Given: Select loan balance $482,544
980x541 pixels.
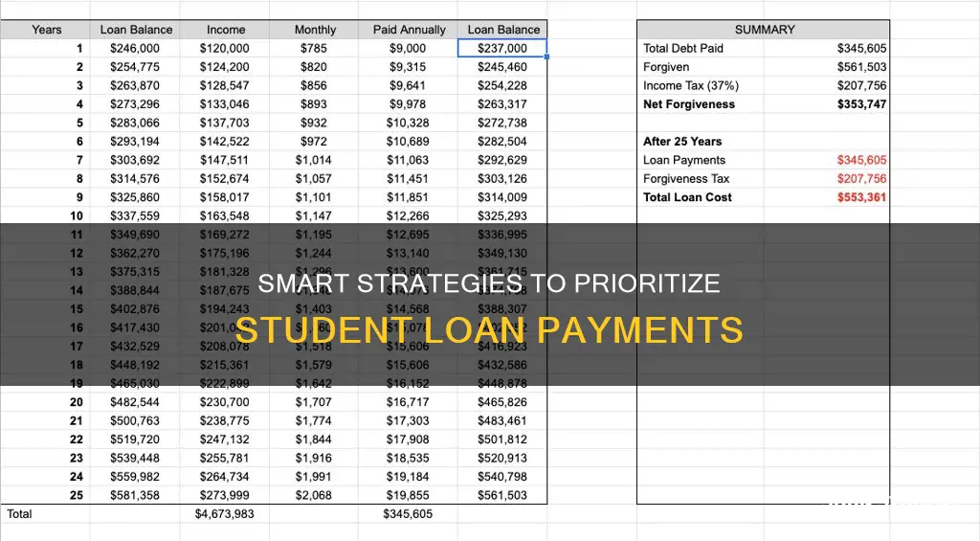Looking at the screenshot, I should 134,402.
